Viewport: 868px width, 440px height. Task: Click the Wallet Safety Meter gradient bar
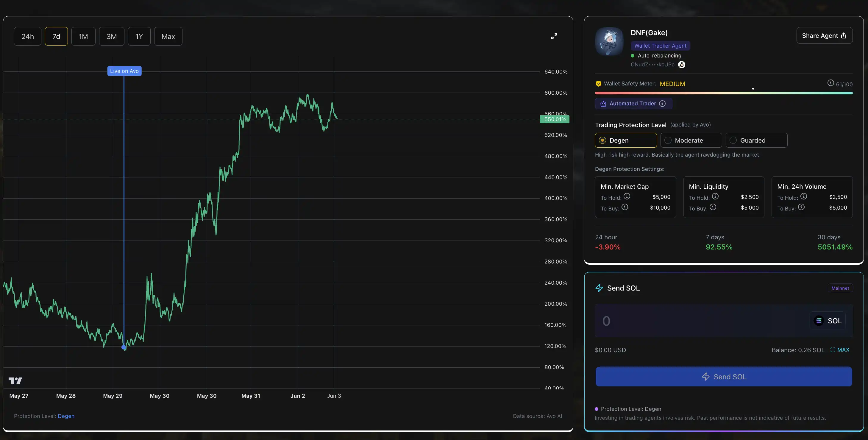pyautogui.click(x=723, y=93)
